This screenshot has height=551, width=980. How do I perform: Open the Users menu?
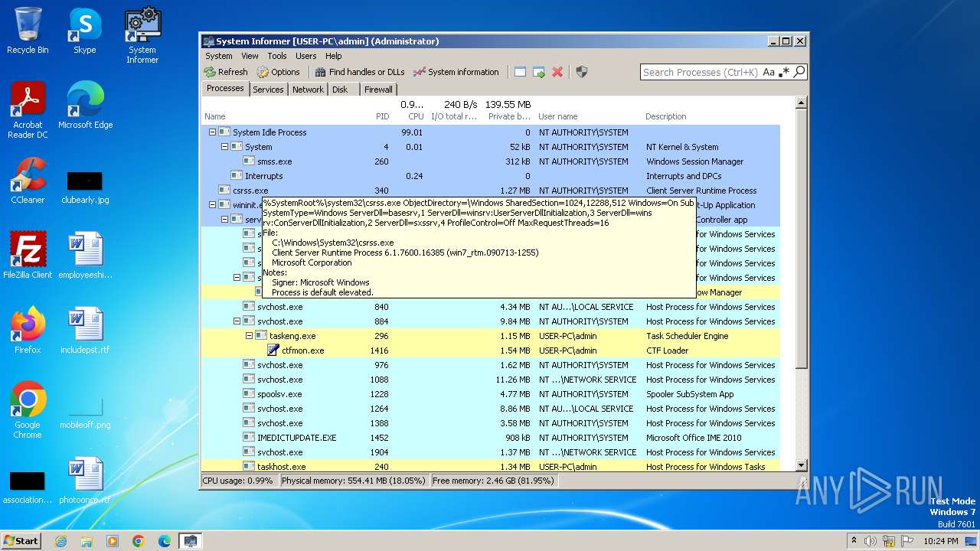305,56
